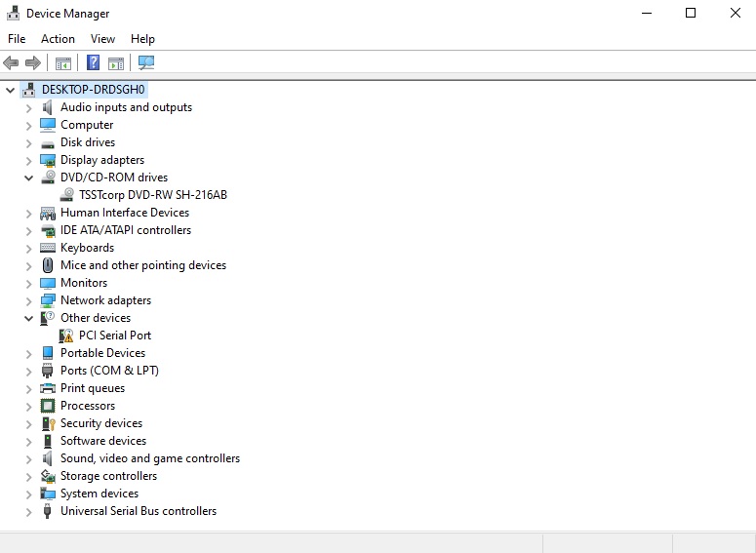Minimize the Device Manager window
The image size is (756, 553).
tap(647, 13)
